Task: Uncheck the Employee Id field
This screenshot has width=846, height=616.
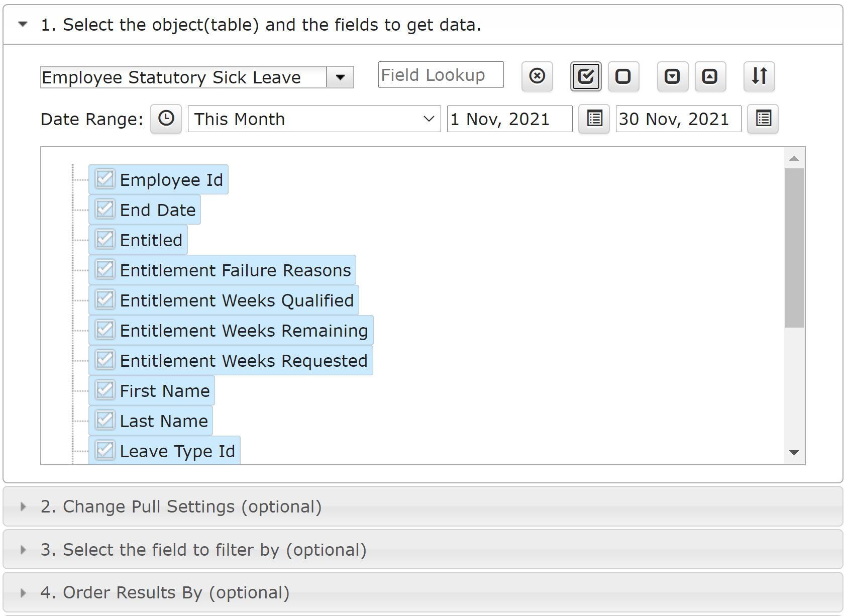Action: click(x=105, y=179)
